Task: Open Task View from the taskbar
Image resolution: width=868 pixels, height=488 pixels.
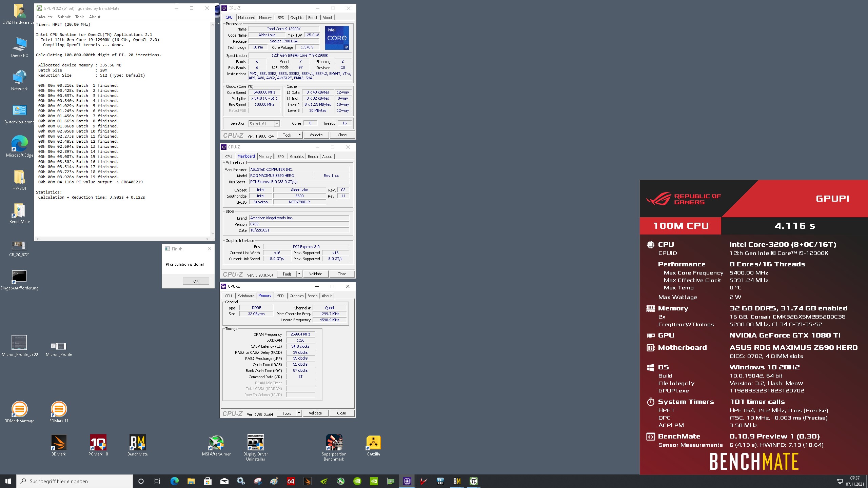Action: [x=157, y=481]
